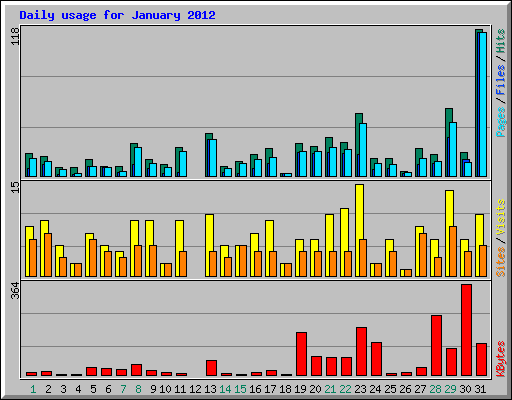Screen dimensions: 512x400
Task: Select the red KBytes bar for day 13
Action: coord(211,368)
